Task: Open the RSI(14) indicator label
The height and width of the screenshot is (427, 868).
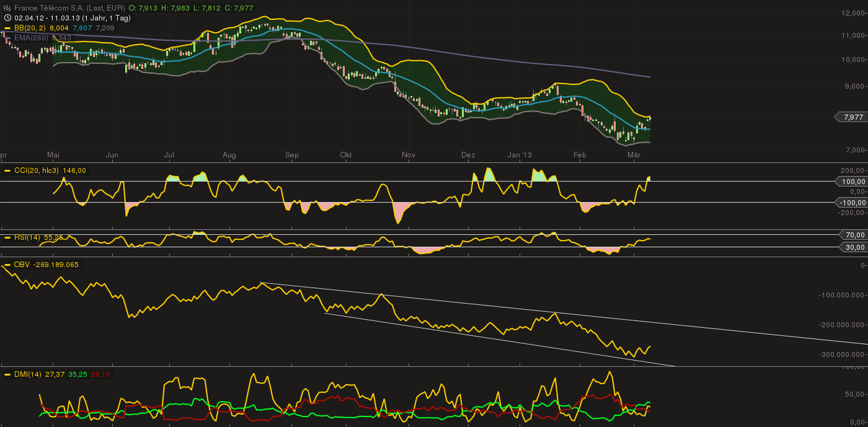Action: tap(27, 237)
